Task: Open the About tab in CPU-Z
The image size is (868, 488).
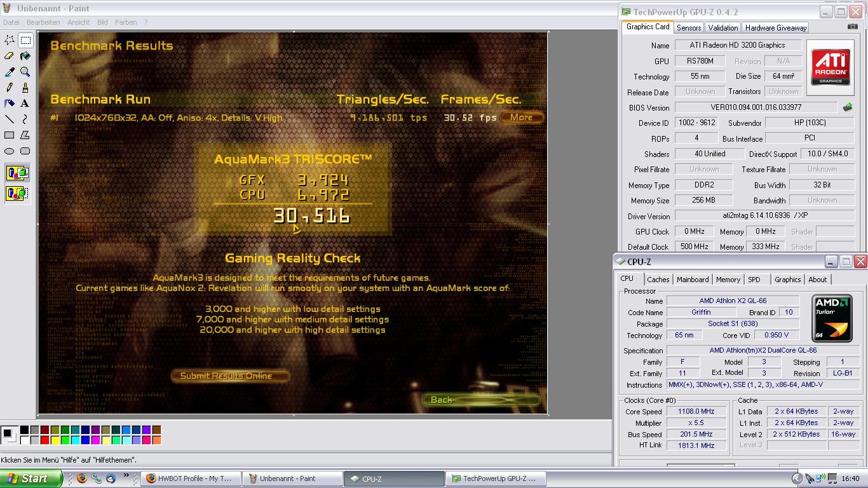Action: pyautogui.click(x=818, y=280)
